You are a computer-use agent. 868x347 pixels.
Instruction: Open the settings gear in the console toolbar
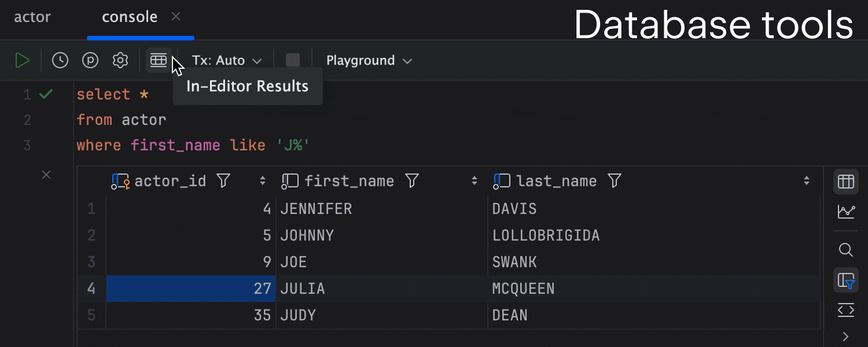[120, 60]
